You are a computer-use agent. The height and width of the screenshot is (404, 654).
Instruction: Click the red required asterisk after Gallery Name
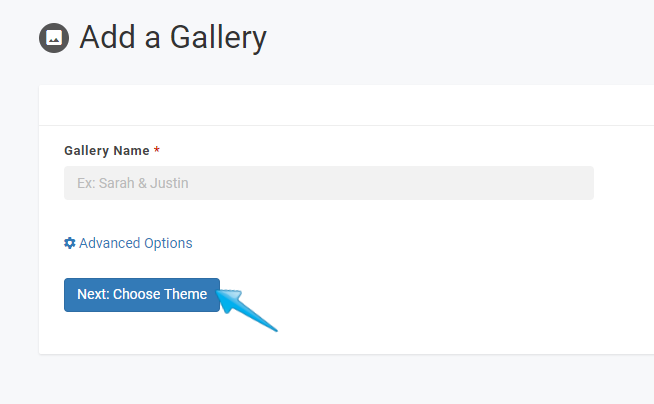coord(157,150)
